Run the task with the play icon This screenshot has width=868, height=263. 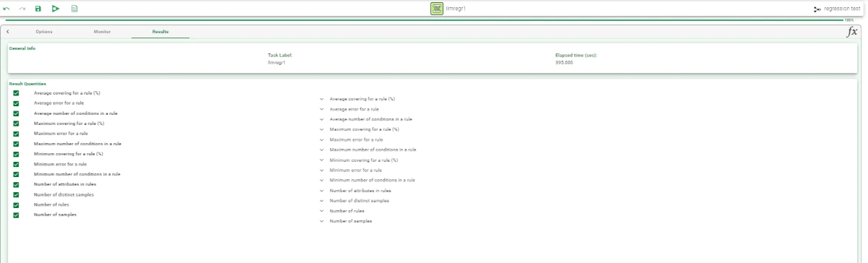(56, 9)
